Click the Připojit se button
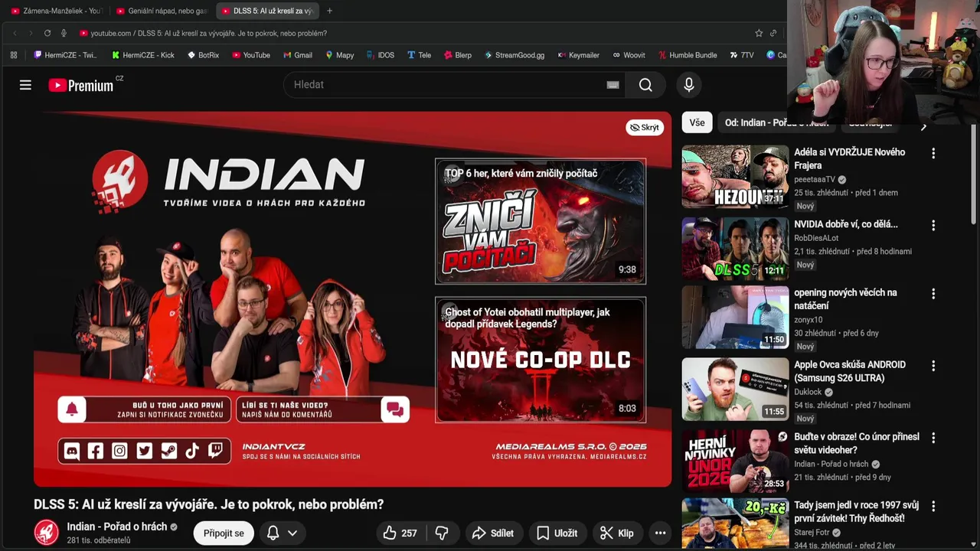The width and height of the screenshot is (980, 551). [x=224, y=533]
